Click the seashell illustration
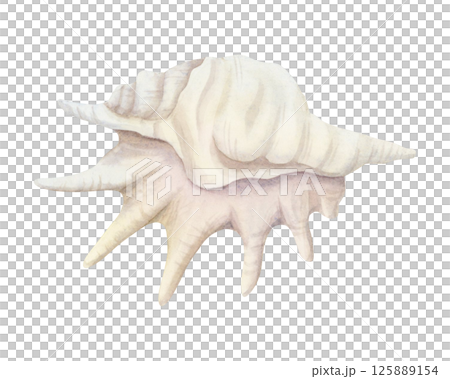This screenshot has height=379, width=450. [225, 180]
